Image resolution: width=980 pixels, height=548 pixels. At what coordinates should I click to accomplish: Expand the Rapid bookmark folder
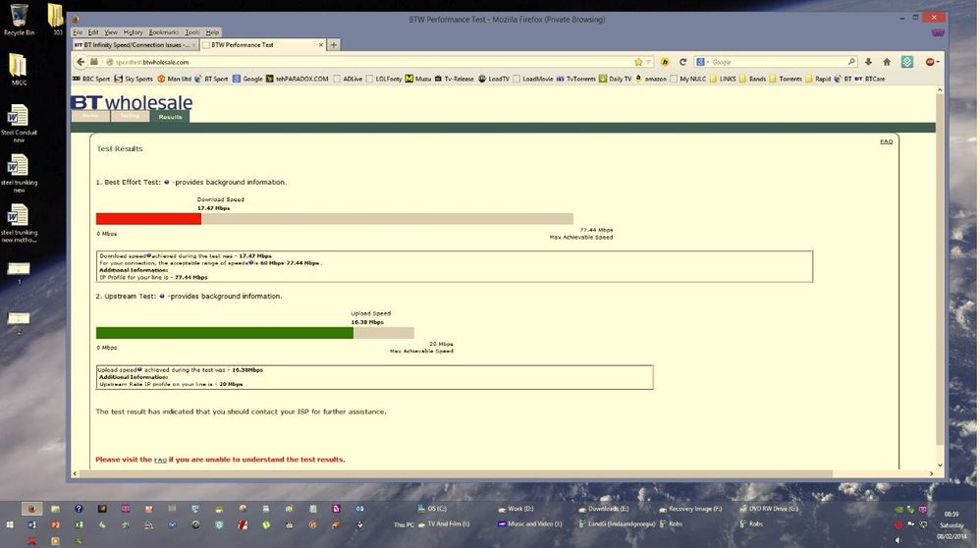[818, 79]
